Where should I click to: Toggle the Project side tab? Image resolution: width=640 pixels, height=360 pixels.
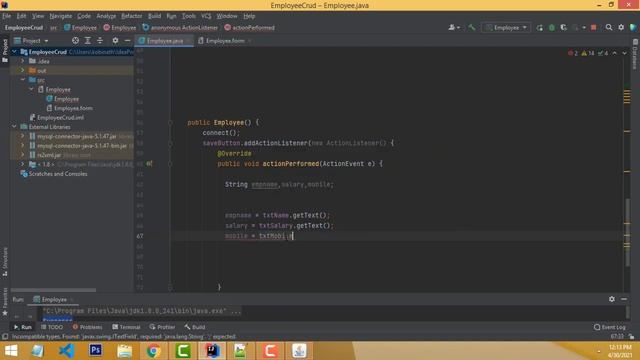5,51
